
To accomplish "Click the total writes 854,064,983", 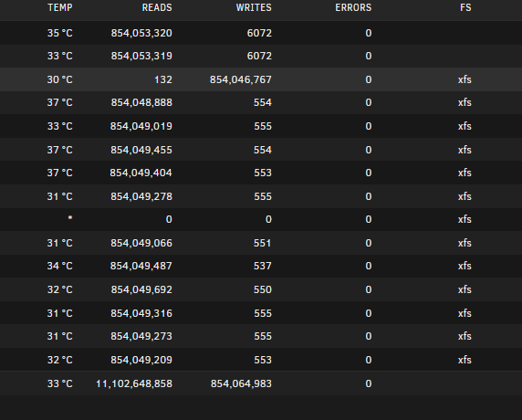I will coord(241,383).
